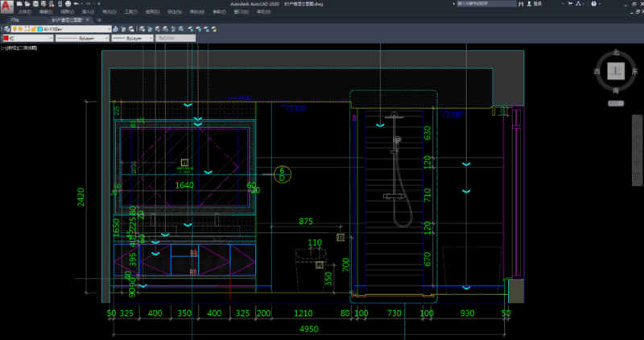
Task: Open the Layer Properties manager icon
Action: pyautogui.click(x=6, y=28)
